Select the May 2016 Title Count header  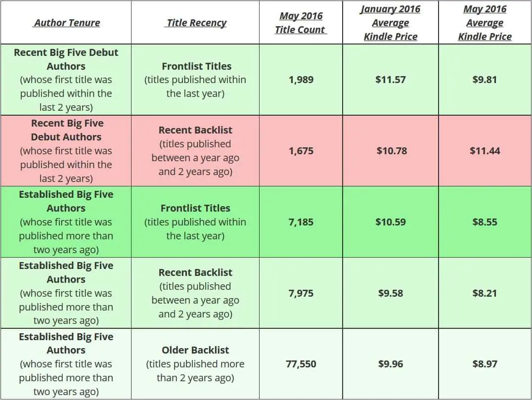click(301, 23)
